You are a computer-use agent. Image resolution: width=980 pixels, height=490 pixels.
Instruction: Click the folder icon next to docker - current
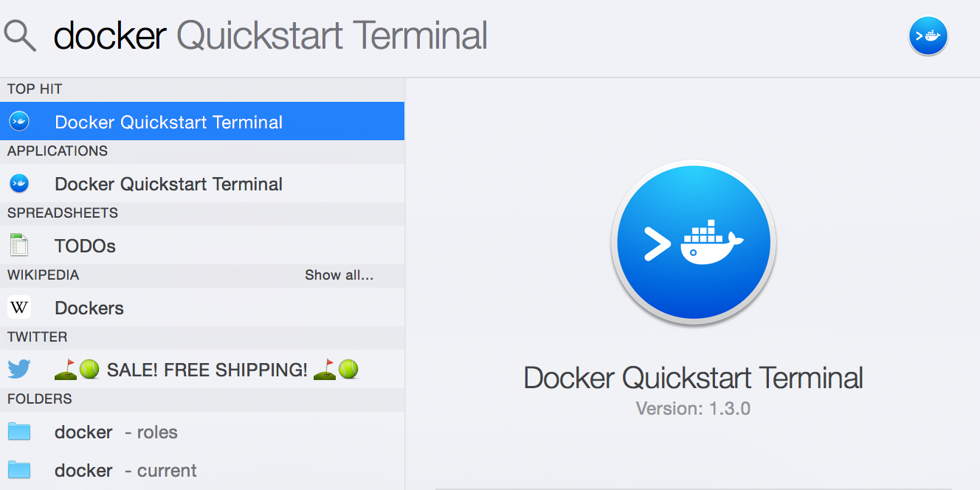coord(18,470)
